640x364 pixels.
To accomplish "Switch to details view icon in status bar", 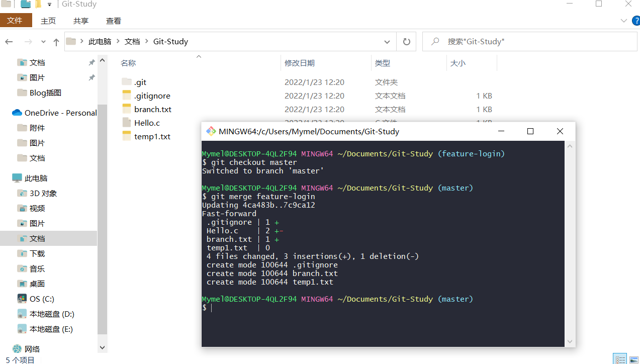I will (620, 359).
